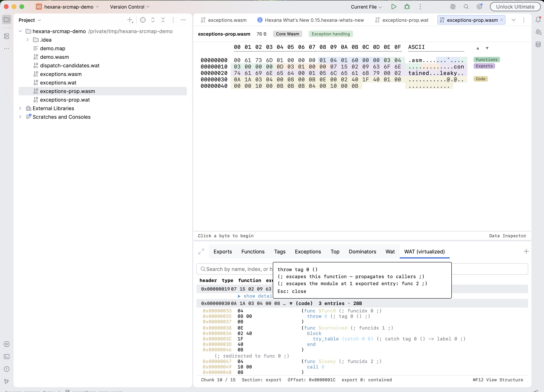Open the Dominators tab
This screenshot has height=392, width=544.
coord(362,251)
